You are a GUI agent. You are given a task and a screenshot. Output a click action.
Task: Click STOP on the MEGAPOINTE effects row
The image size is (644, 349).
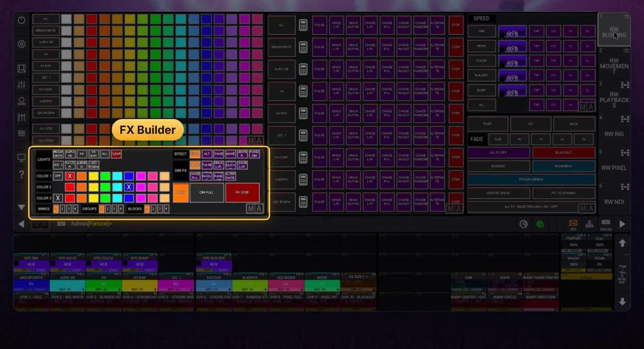(456, 47)
